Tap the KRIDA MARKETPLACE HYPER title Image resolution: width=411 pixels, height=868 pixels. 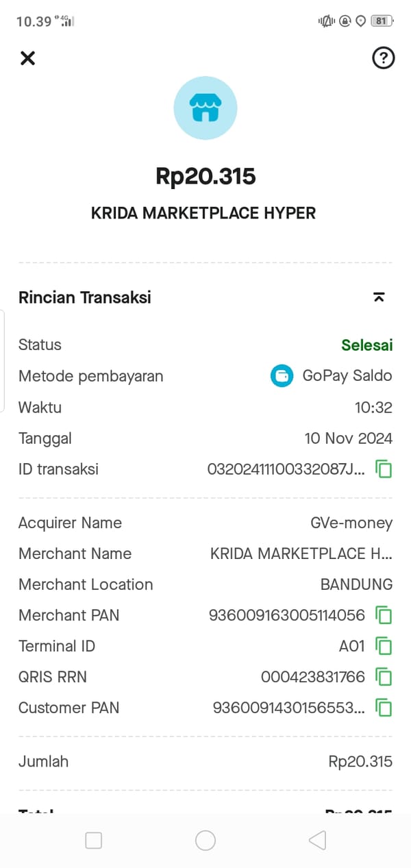pyautogui.click(x=203, y=213)
